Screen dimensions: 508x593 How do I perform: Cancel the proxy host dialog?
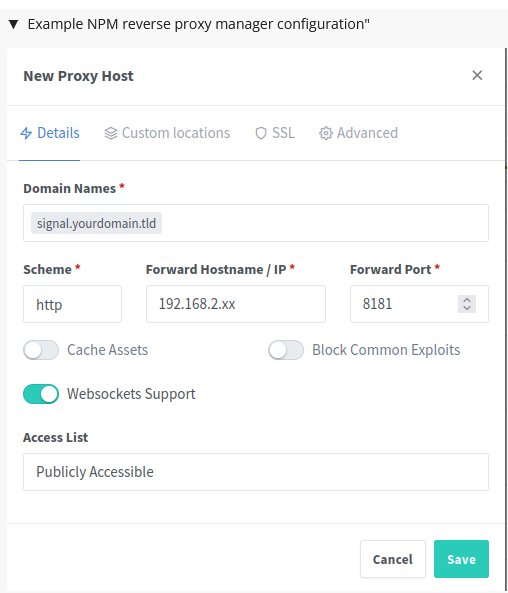(393, 559)
